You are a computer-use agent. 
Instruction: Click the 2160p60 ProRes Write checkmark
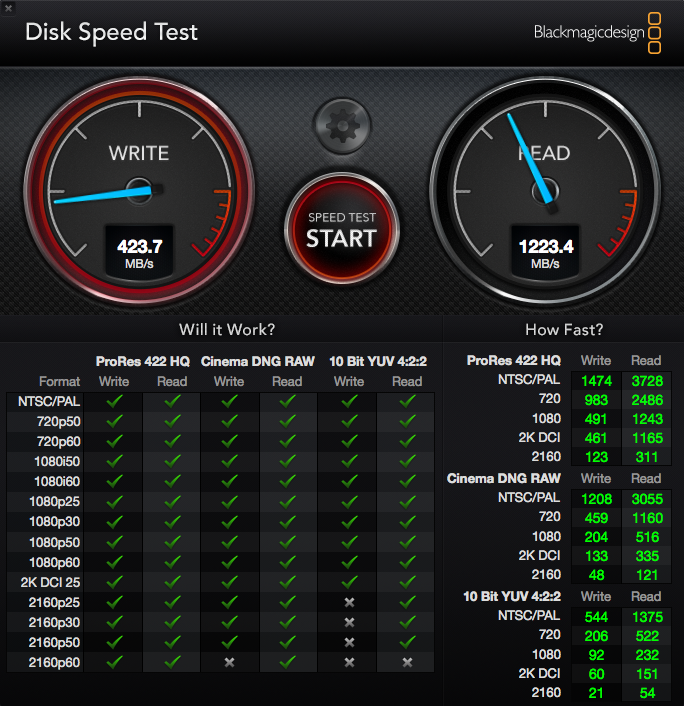(x=114, y=661)
